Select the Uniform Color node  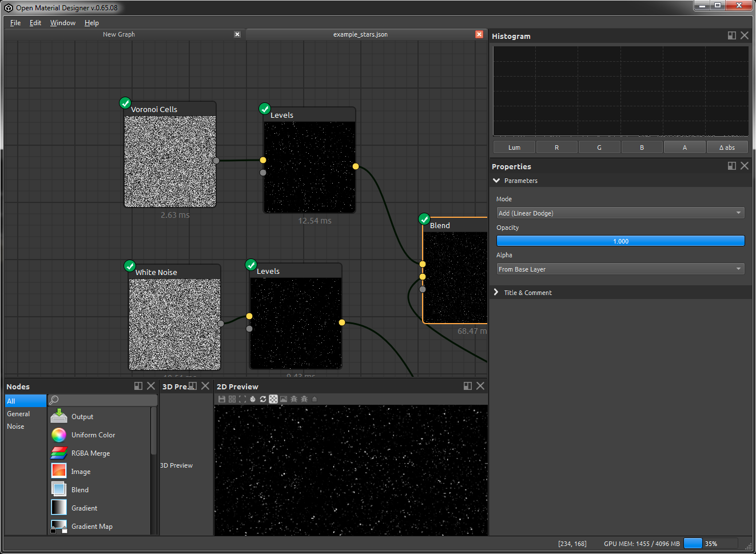click(99, 435)
